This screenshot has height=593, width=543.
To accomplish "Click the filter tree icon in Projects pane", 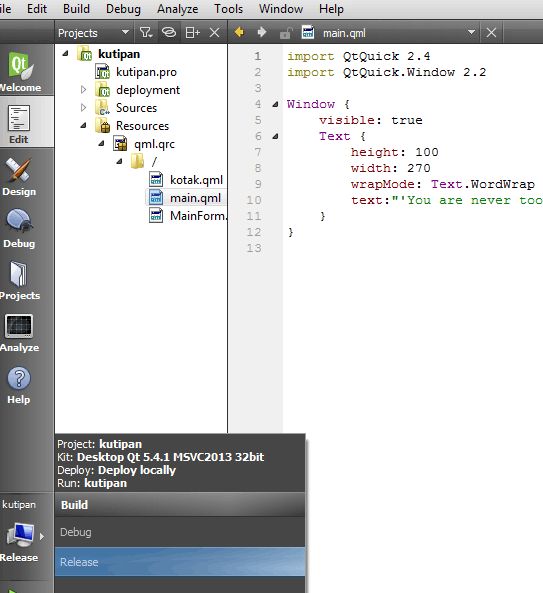I will [146, 33].
